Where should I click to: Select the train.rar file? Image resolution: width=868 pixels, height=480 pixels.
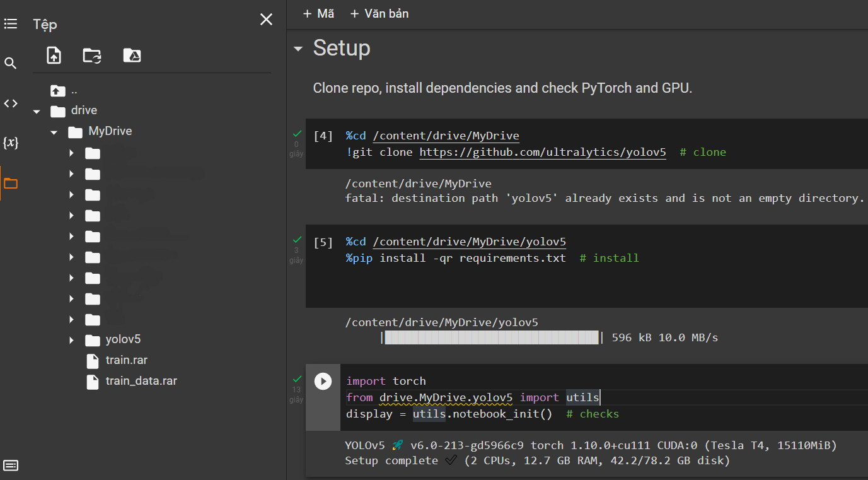(126, 360)
